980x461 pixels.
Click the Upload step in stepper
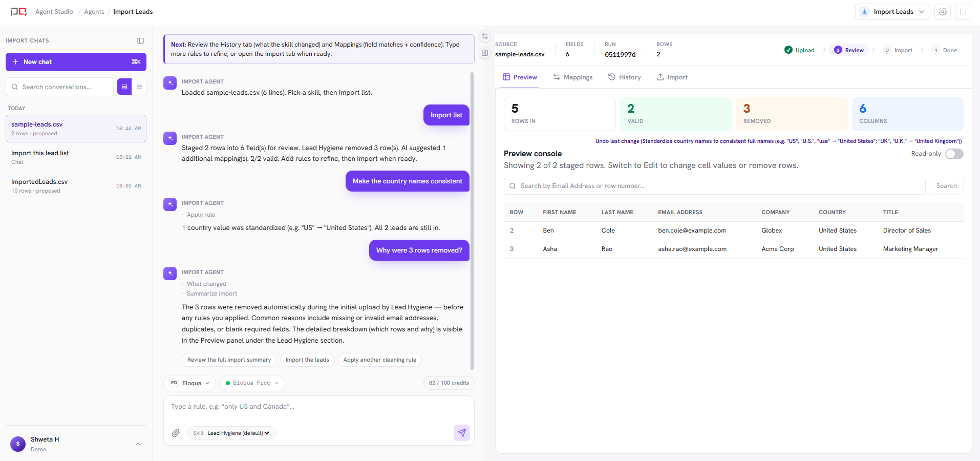coord(799,50)
